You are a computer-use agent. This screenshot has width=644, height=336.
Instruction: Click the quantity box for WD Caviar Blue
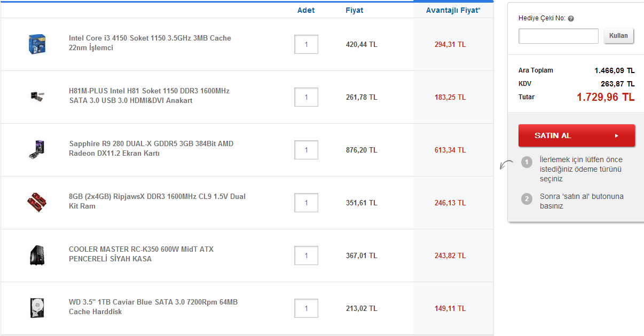click(306, 308)
